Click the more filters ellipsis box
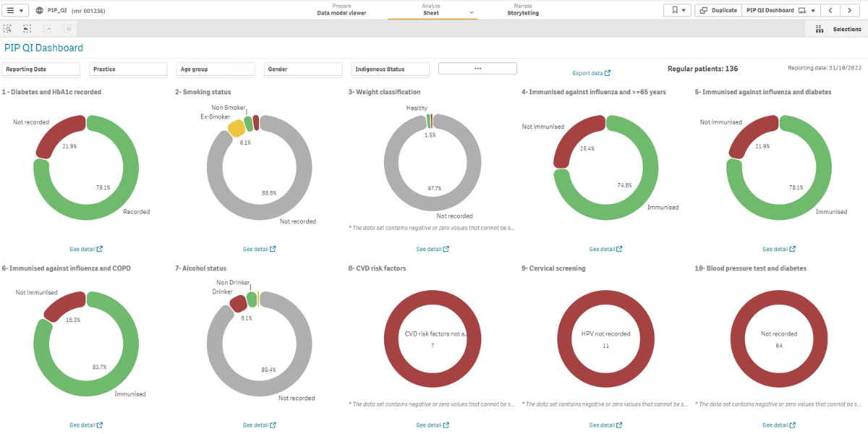This screenshot has width=868, height=434. [x=477, y=69]
